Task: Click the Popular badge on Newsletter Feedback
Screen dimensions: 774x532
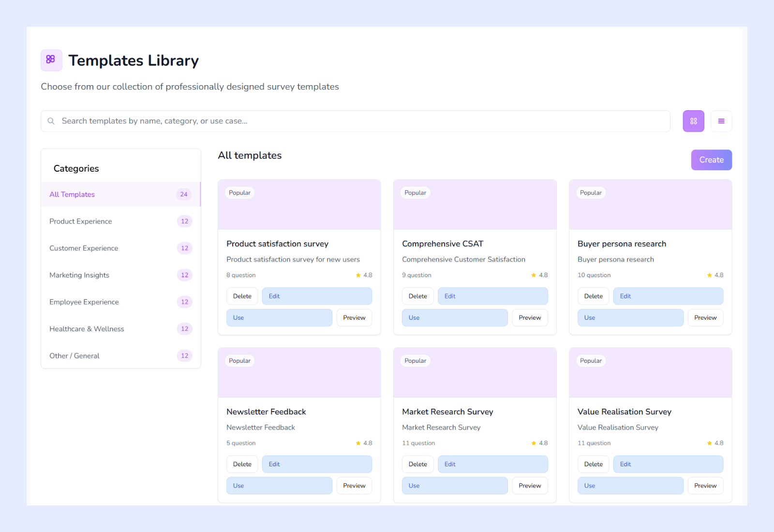Action: pos(239,360)
